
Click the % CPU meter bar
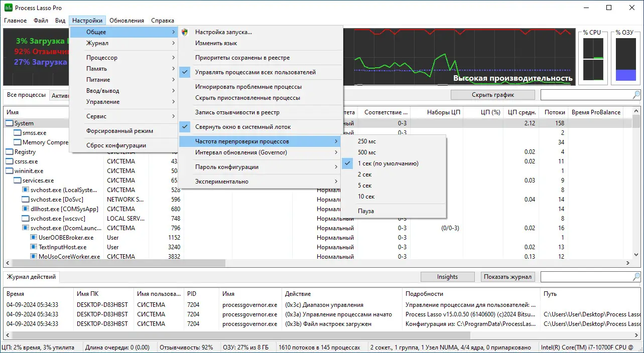(593, 59)
